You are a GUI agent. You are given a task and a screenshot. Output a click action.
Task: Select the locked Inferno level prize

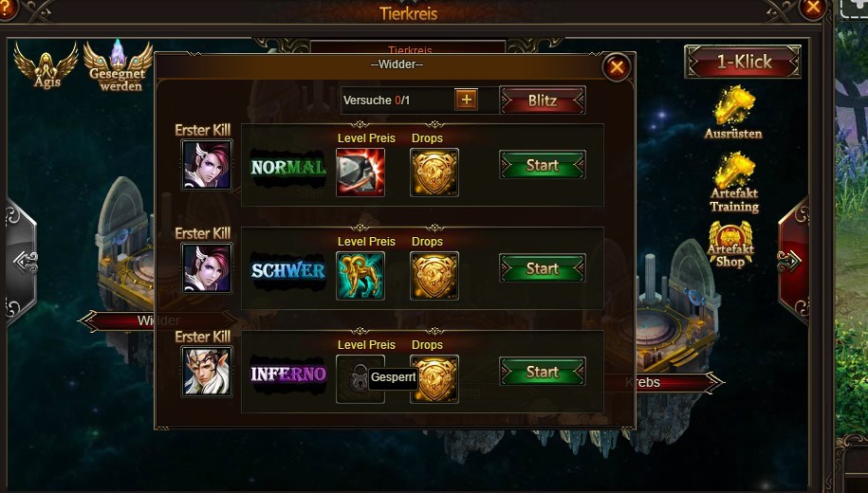360,379
